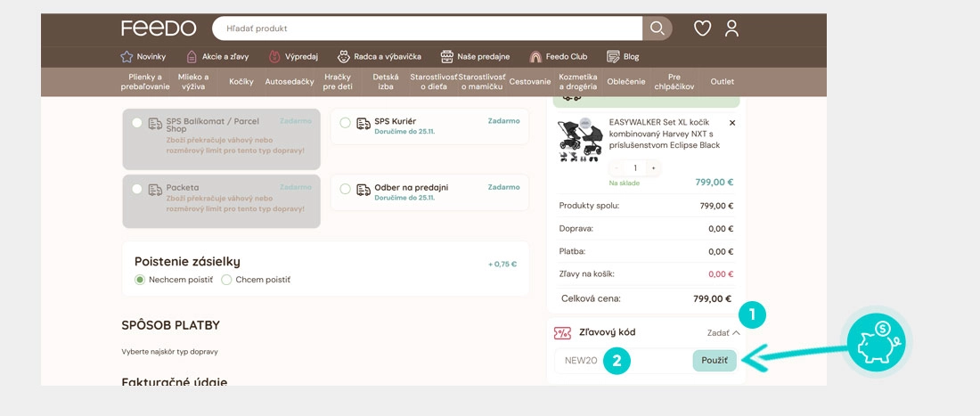
Task: Click the Celková cena 799,00 € amount
Action: pyautogui.click(x=713, y=299)
